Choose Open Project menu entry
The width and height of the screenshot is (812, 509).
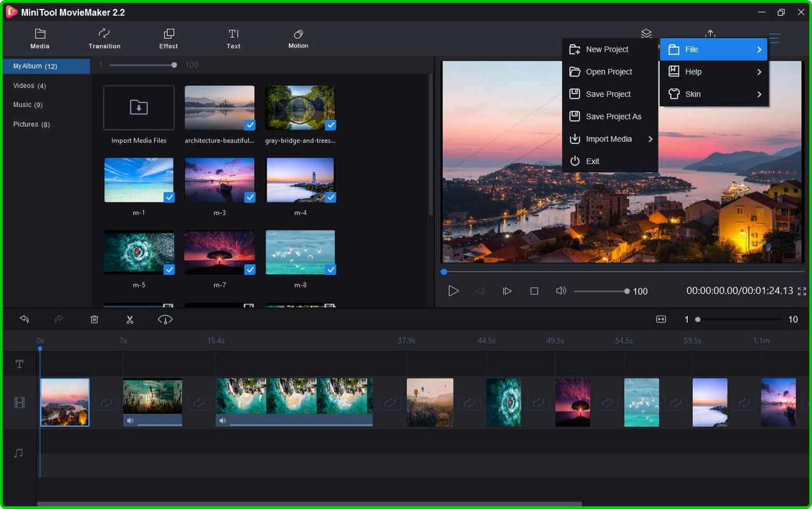point(610,72)
